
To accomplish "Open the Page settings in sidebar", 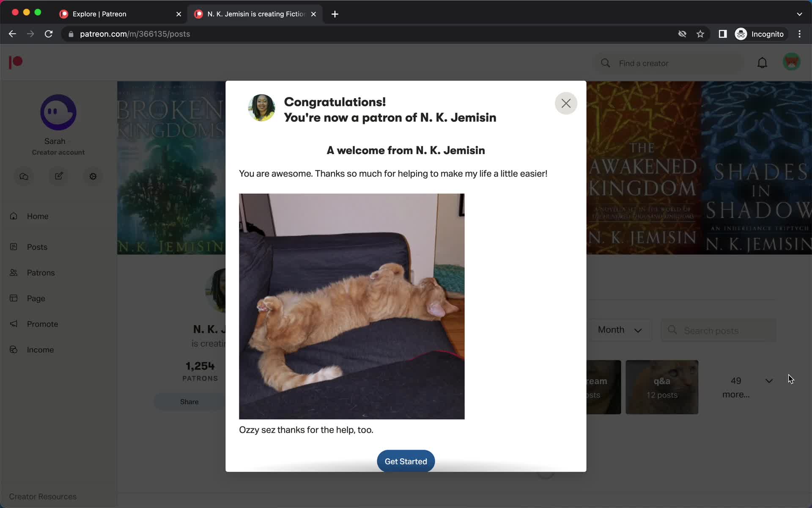I will (x=35, y=298).
